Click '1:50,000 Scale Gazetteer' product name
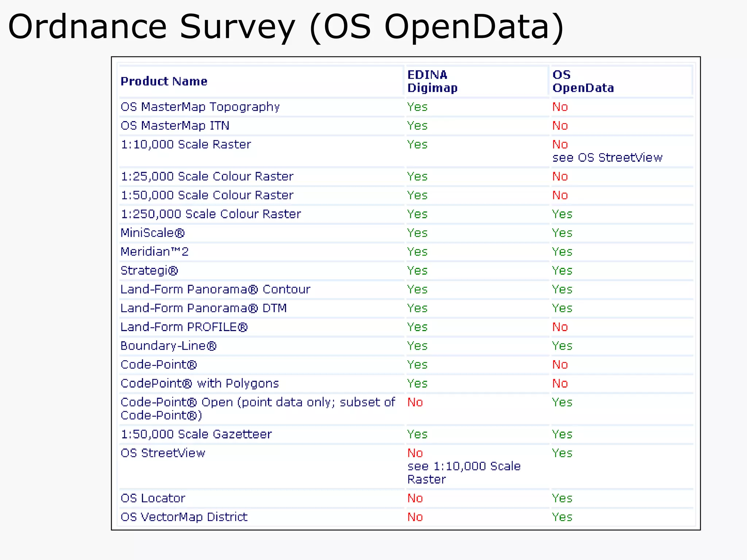 [x=196, y=434]
